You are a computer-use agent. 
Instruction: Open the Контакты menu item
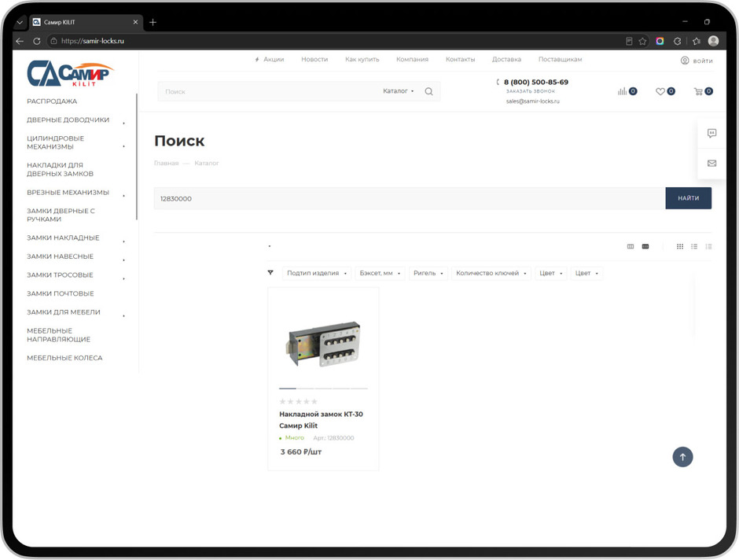(x=461, y=60)
